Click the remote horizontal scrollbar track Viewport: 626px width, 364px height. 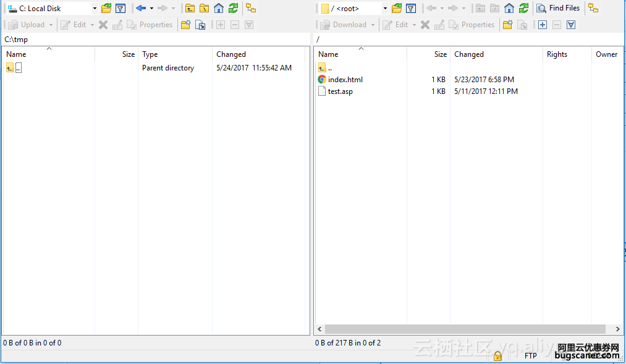[465, 329]
